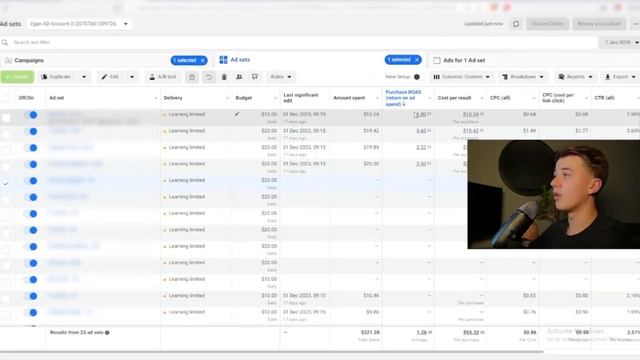The height and width of the screenshot is (360, 640).
Task: Switch to the Ad sets tab
Action: [x=240, y=60]
